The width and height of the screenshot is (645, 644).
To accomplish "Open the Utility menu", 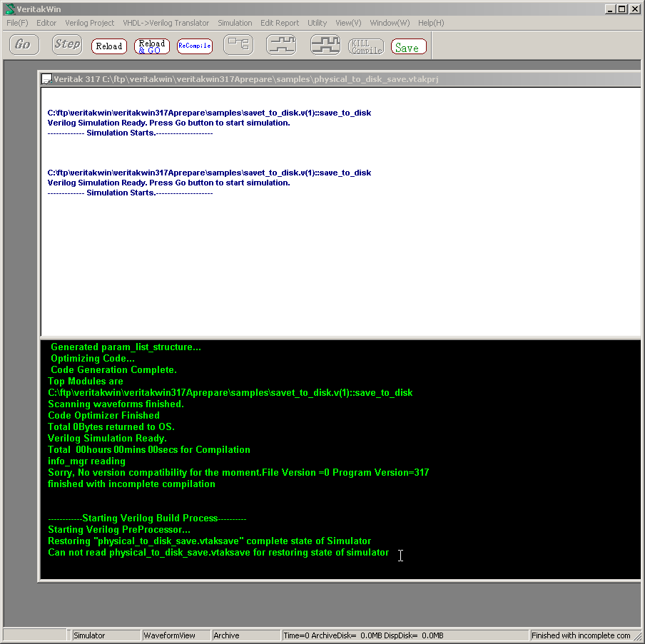I will click(x=318, y=23).
